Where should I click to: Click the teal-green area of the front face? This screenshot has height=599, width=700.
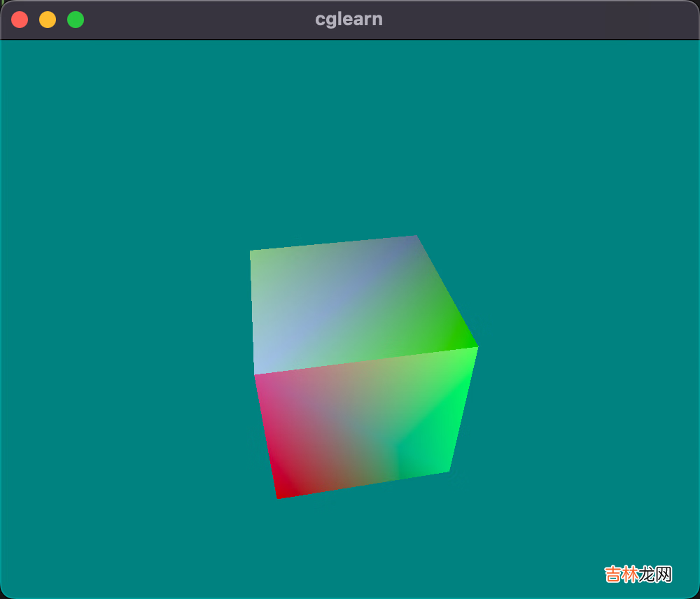420,448
